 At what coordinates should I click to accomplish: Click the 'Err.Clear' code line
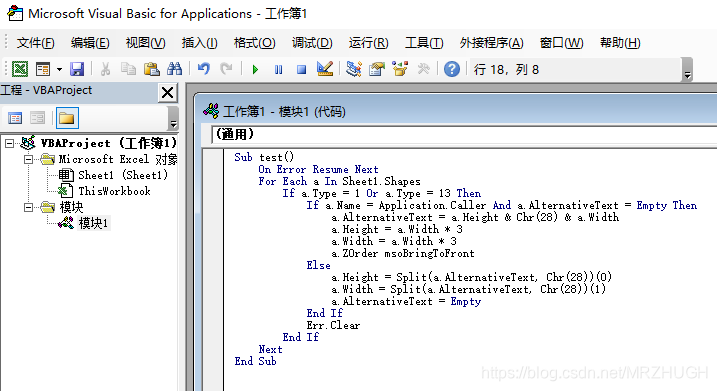[333, 325]
